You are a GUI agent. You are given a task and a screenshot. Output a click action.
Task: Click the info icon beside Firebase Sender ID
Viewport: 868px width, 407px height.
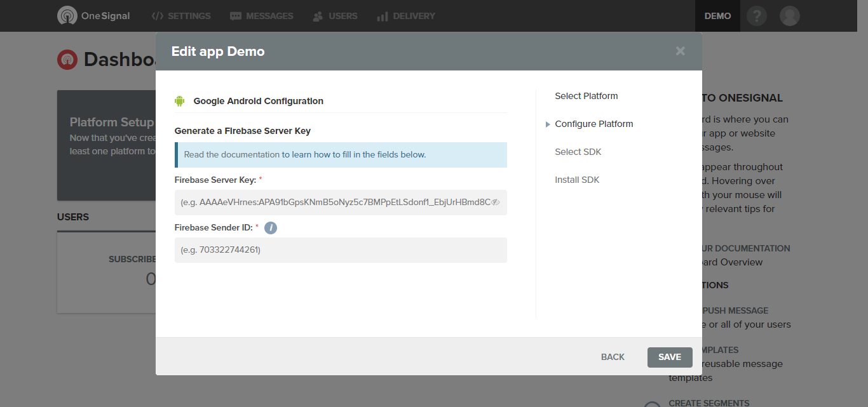coord(271,228)
